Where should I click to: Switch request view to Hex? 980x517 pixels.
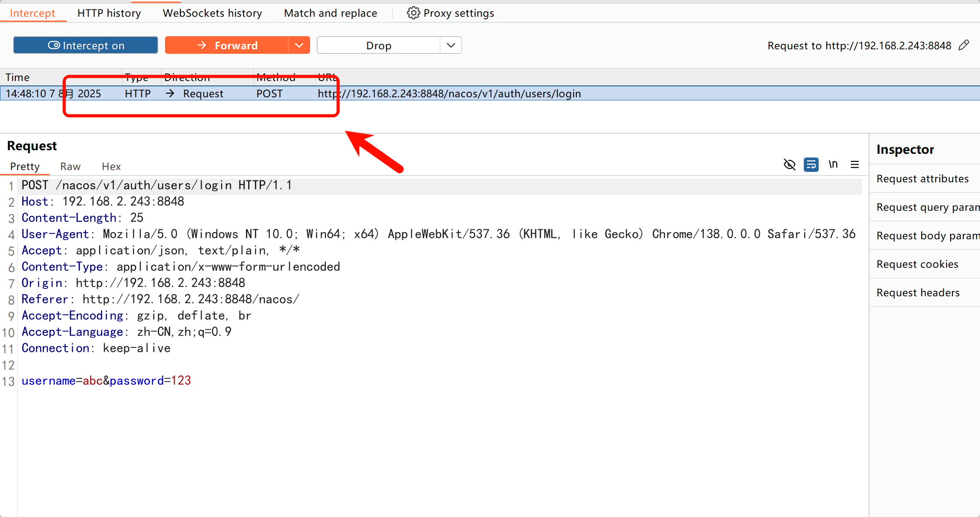[x=111, y=166]
